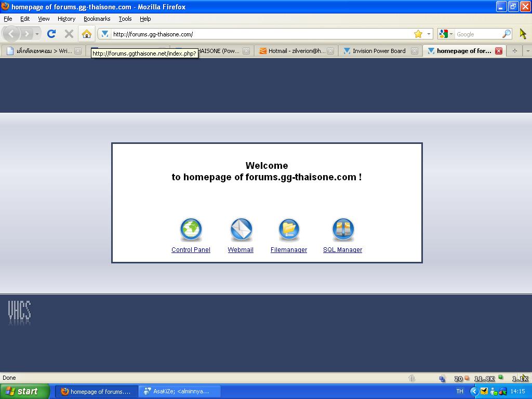Open the Tools menu
This screenshot has height=399, width=532.
point(125,19)
